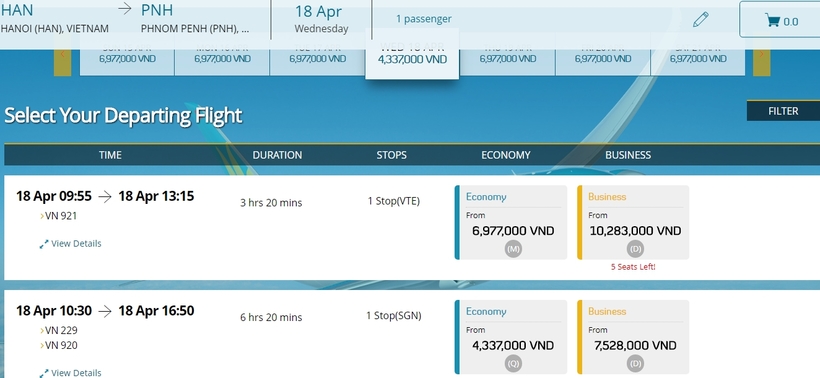Click the '18 Apr 10:30' departure time
The image size is (820, 378).
[54, 311]
